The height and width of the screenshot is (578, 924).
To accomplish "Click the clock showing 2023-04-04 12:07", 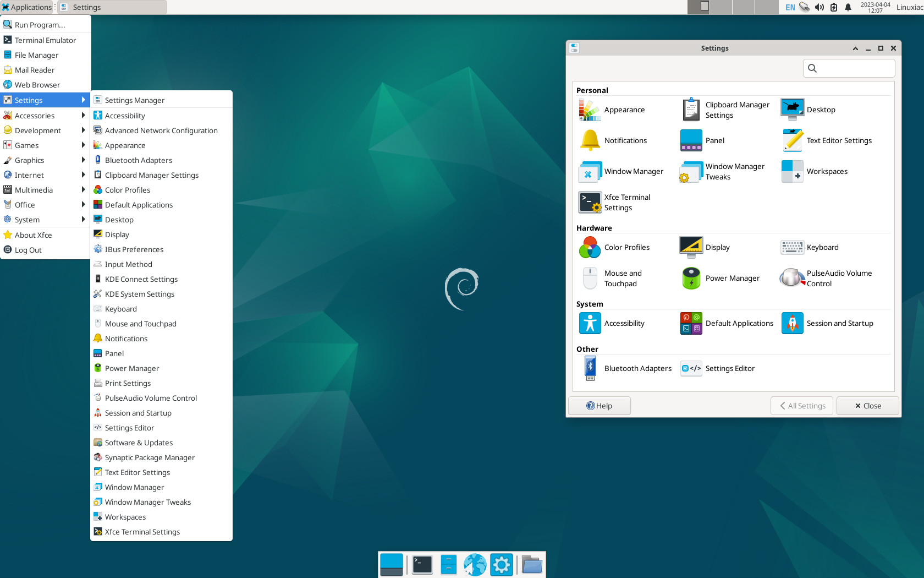I will tap(875, 7).
